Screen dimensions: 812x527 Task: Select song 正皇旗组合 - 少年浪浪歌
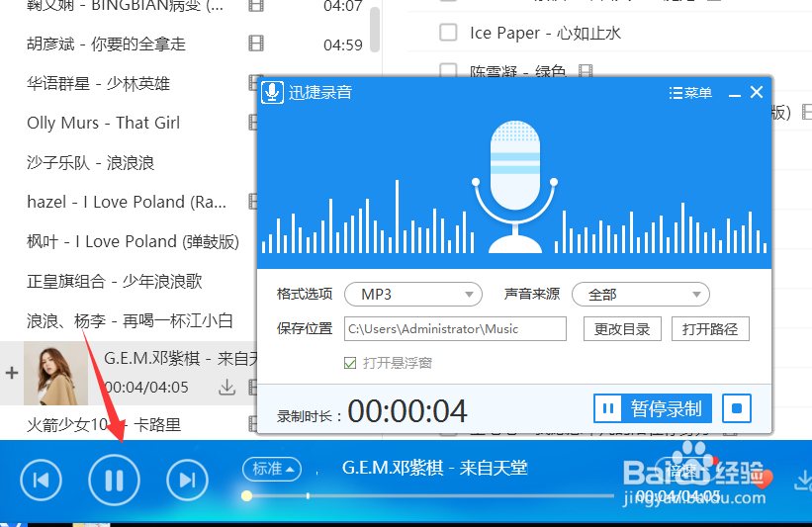tap(115, 281)
